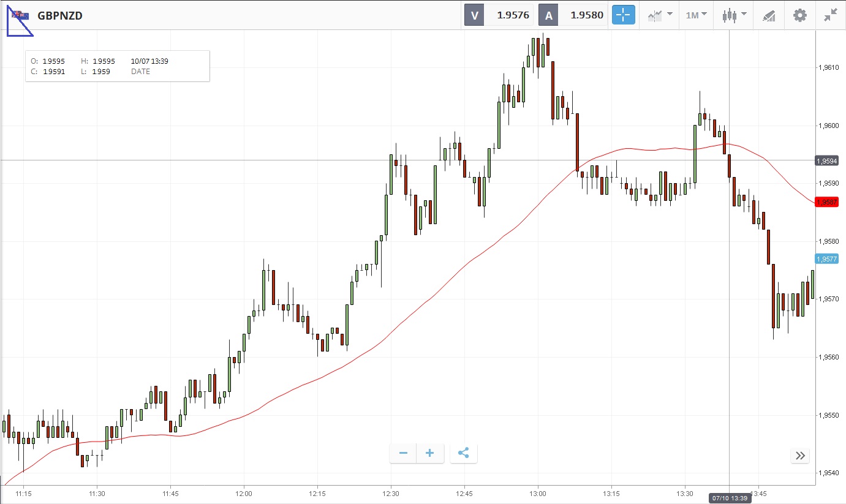The height and width of the screenshot is (504, 846).
Task: Click the GBPNZD symbol title
Action: pos(60,15)
